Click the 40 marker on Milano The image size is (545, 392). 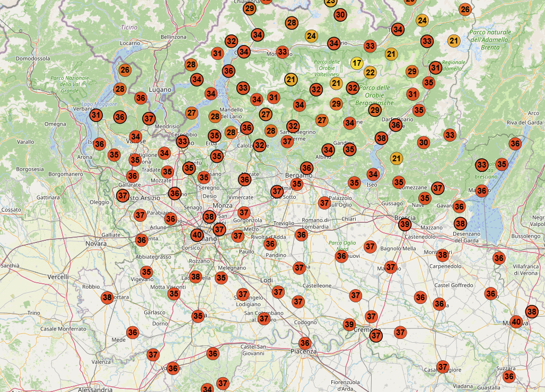pyautogui.click(x=197, y=235)
